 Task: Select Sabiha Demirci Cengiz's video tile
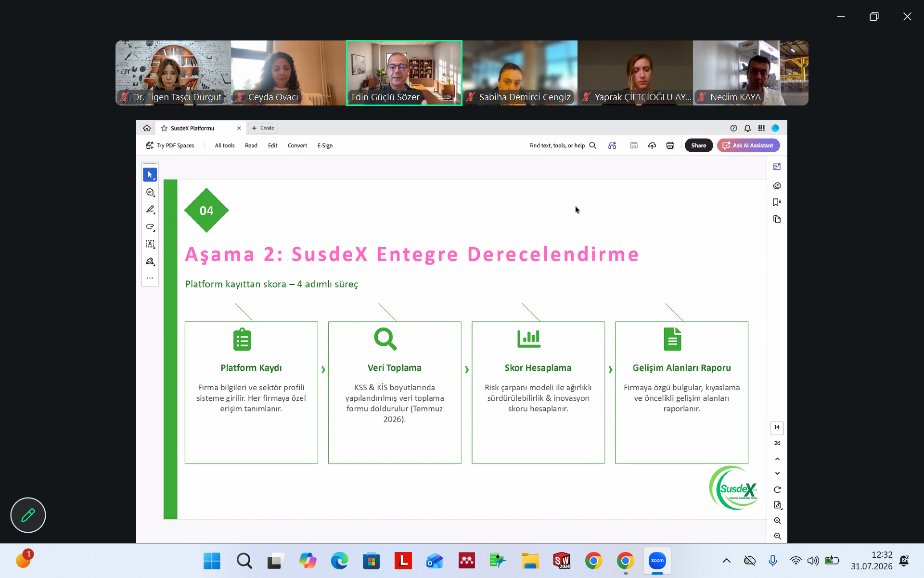tap(520, 73)
